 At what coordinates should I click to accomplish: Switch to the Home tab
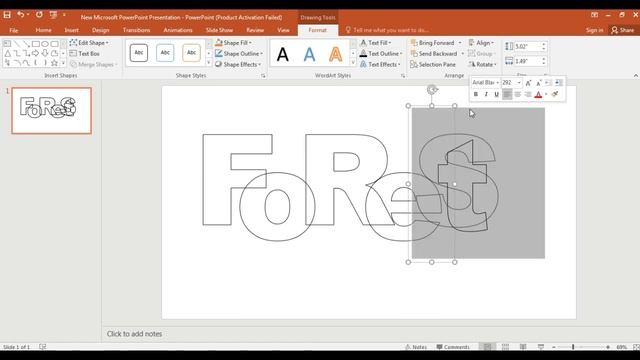[43, 30]
